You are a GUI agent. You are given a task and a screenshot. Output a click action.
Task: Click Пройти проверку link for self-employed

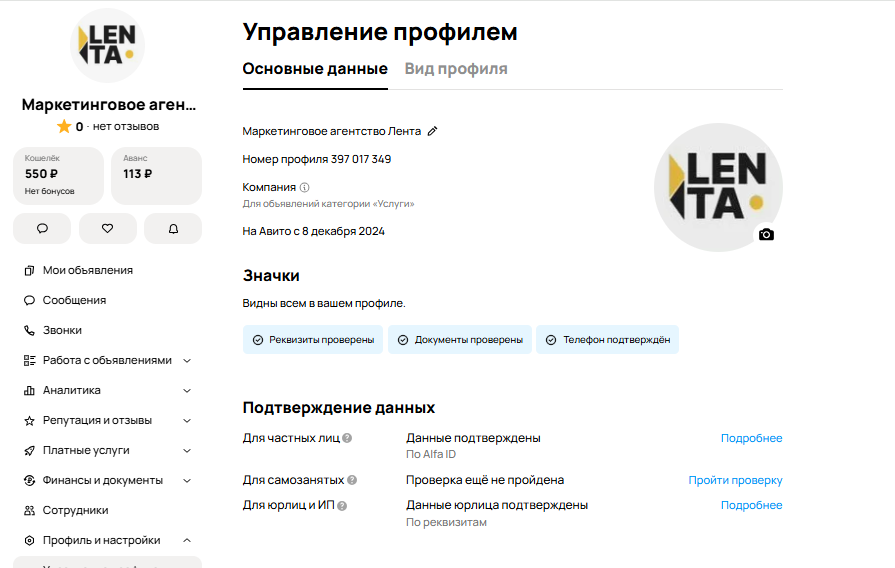pos(735,480)
